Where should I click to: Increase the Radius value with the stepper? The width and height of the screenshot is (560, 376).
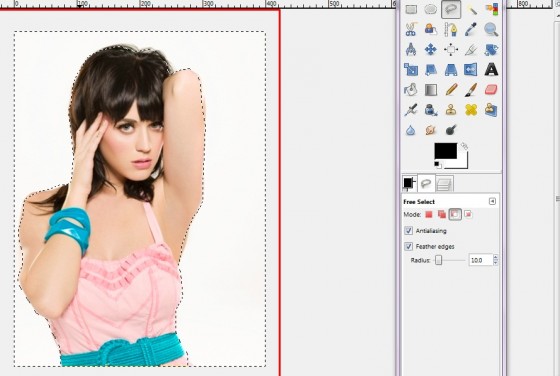pyautogui.click(x=495, y=257)
